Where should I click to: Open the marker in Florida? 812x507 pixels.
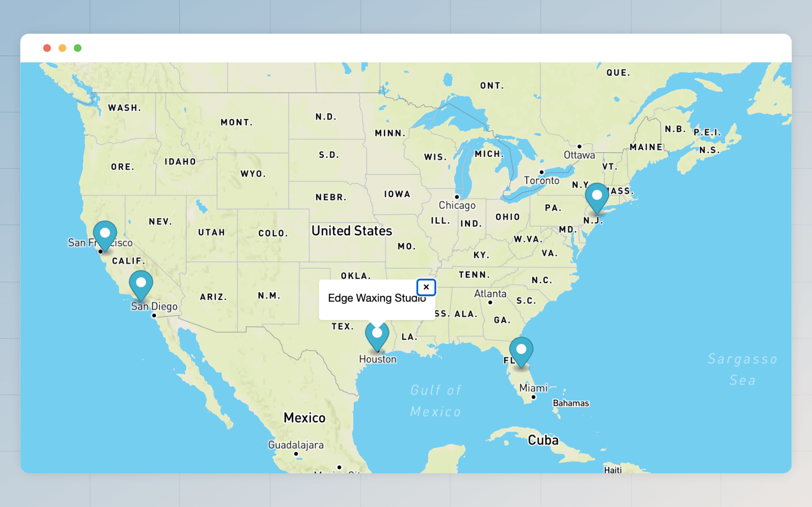[521, 350]
